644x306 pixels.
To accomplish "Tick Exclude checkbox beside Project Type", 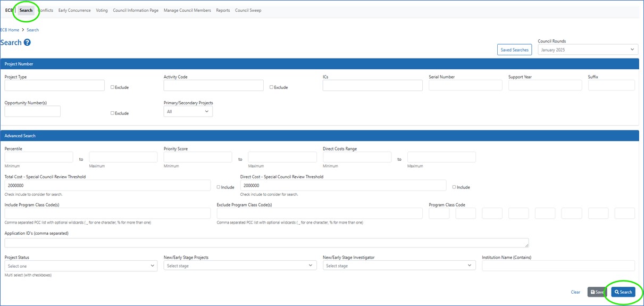I will point(112,87).
